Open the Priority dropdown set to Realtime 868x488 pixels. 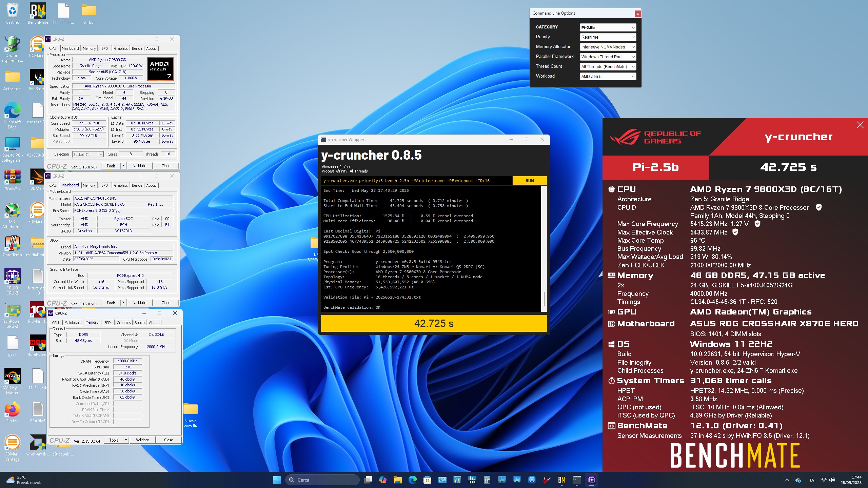click(x=608, y=37)
